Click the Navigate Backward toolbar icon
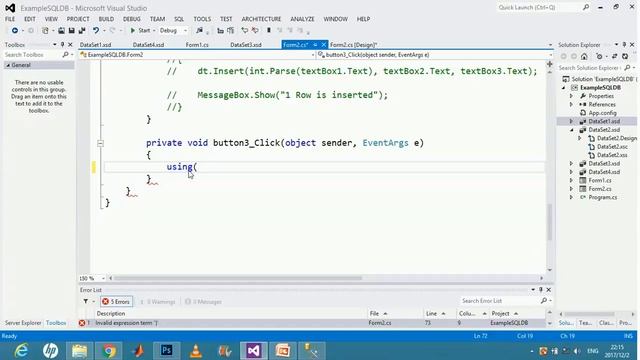The width and height of the screenshot is (640, 360). [x=14, y=31]
